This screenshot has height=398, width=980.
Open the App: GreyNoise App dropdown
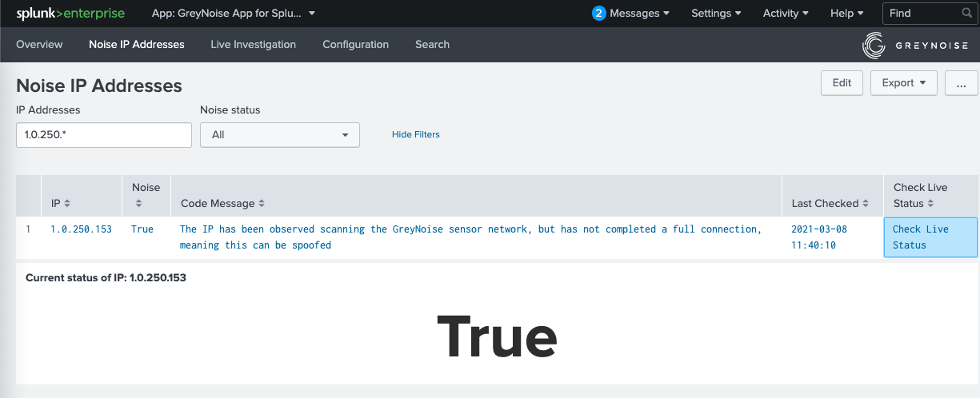tap(234, 14)
